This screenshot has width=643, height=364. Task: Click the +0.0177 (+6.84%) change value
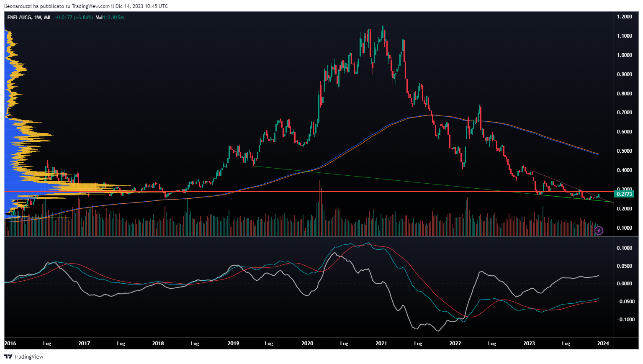pos(74,18)
